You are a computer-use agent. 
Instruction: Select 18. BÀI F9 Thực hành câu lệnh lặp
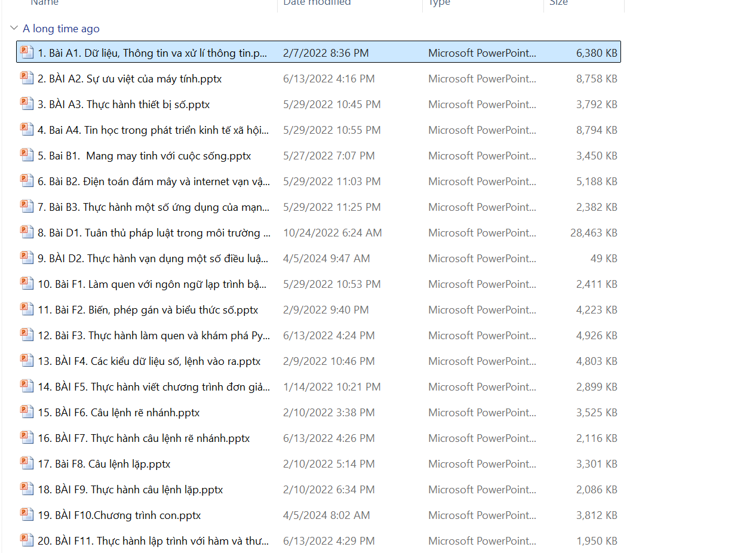coord(130,490)
